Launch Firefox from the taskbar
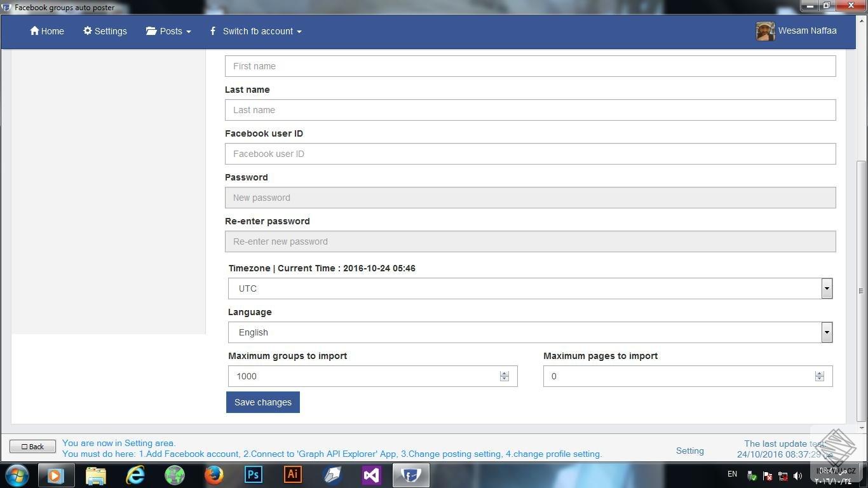This screenshot has width=868, height=488. (x=214, y=475)
